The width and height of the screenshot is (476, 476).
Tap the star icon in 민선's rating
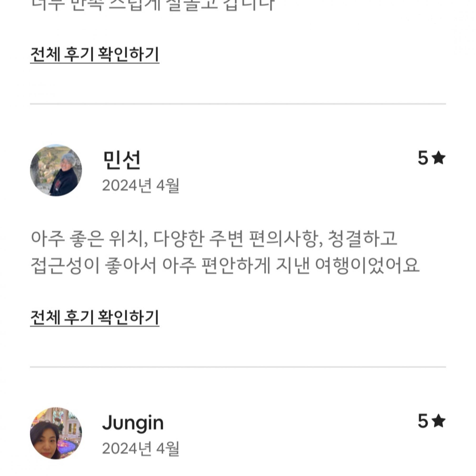pyautogui.click(x=439, y=158)
